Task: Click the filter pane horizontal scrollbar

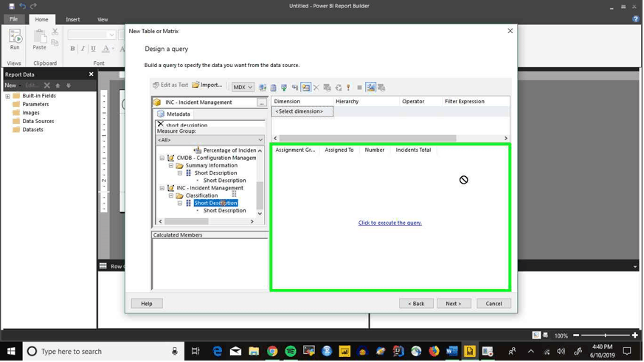Action: (x=367, y=139)
